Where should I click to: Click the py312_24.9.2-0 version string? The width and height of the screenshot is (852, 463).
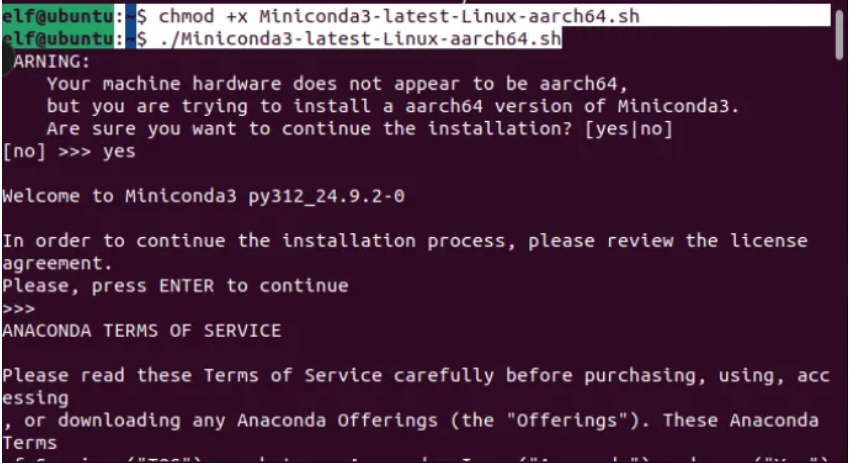pyautogui.click(x=326, y=196)
